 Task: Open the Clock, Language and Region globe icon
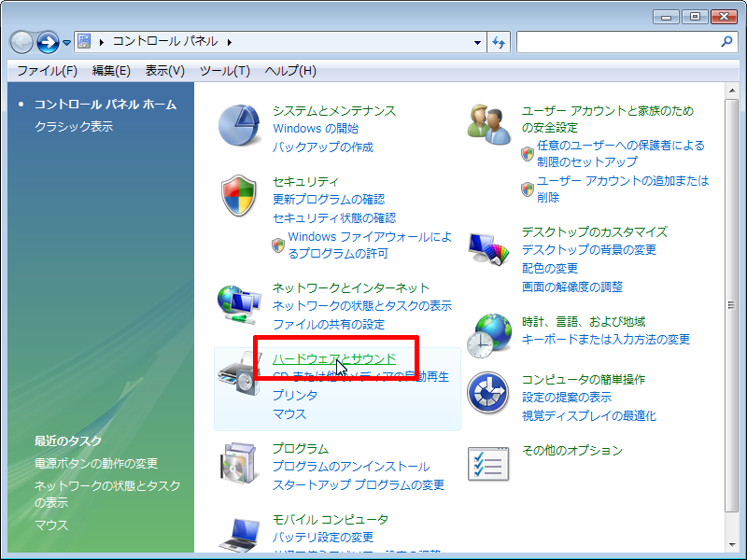coord(489,336)
